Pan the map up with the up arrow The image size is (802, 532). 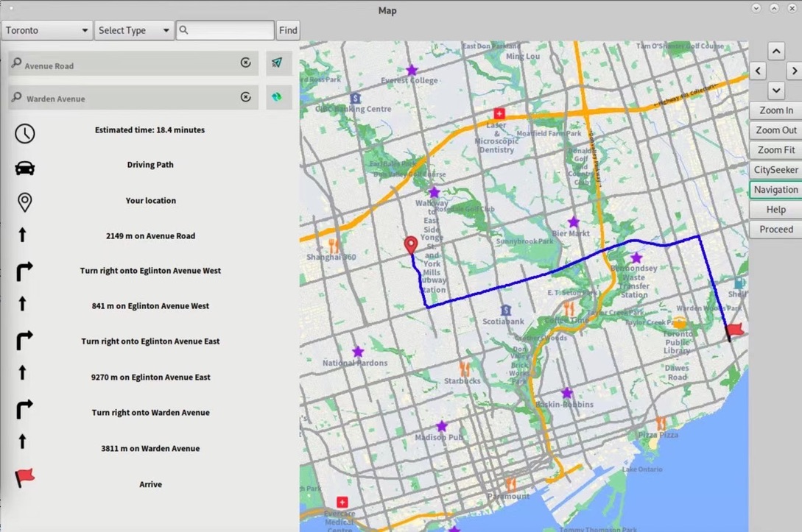click(x=776, y=52)
